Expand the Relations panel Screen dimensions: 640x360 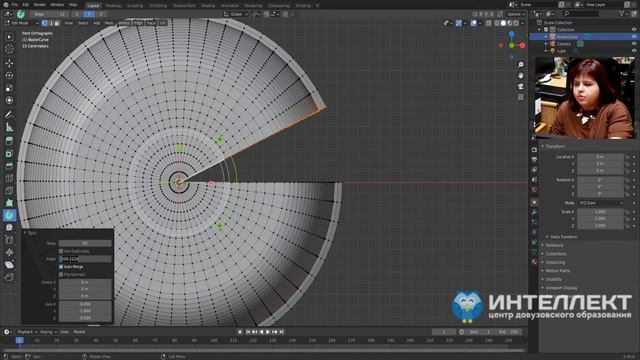point(554,245)
